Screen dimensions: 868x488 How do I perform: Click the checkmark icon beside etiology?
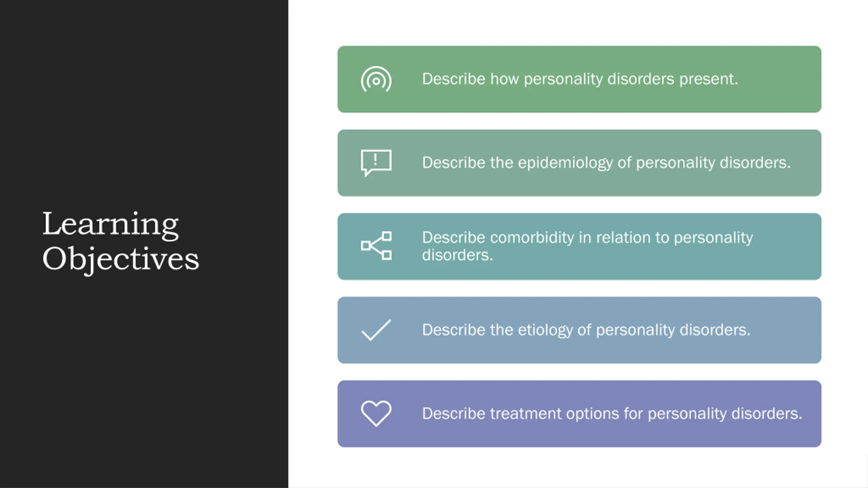[x=376, y=330]
